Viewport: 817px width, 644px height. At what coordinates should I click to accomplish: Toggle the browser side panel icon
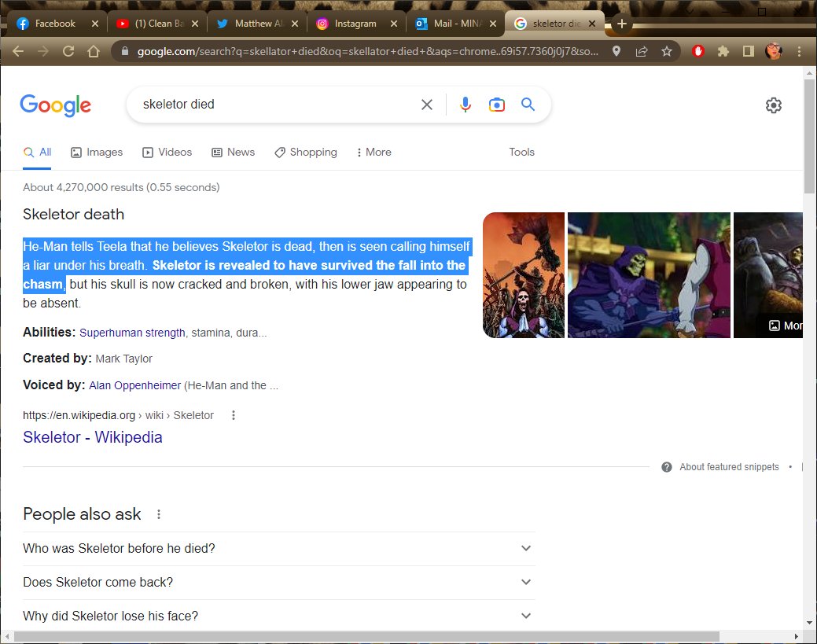pyautogui.click(x=749, y=51)
